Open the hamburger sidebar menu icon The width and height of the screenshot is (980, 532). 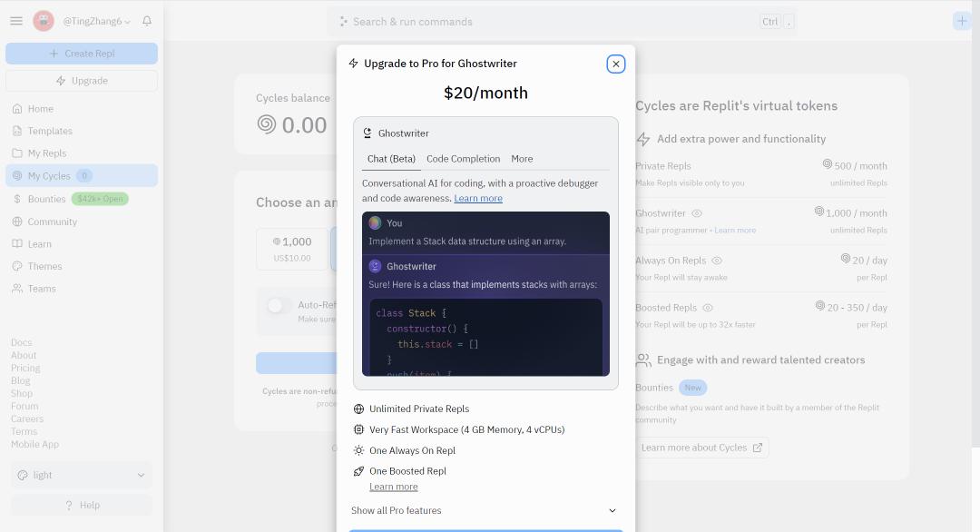pyautogui.click(x=16, y=21)
